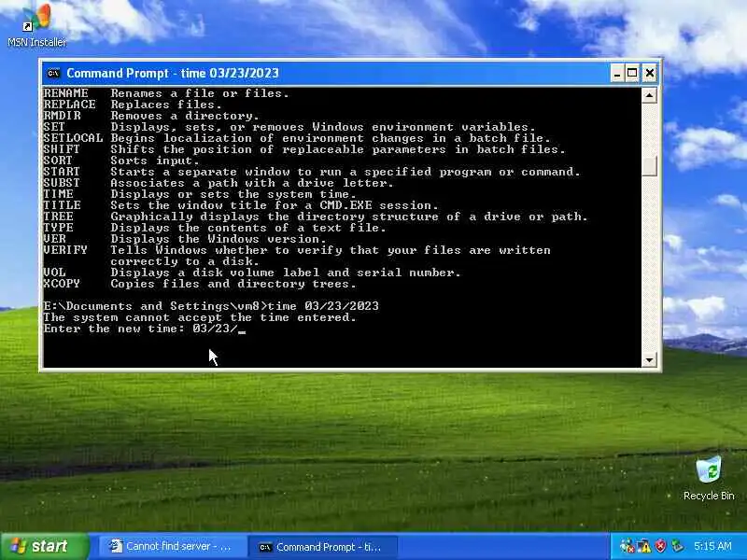Click the console scrollbar up arrow
This screenshot has height=560, width=747.
coord(649,95)
